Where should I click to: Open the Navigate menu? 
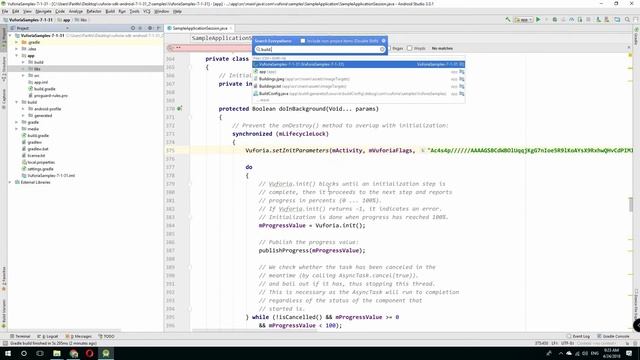coord(43,11)
